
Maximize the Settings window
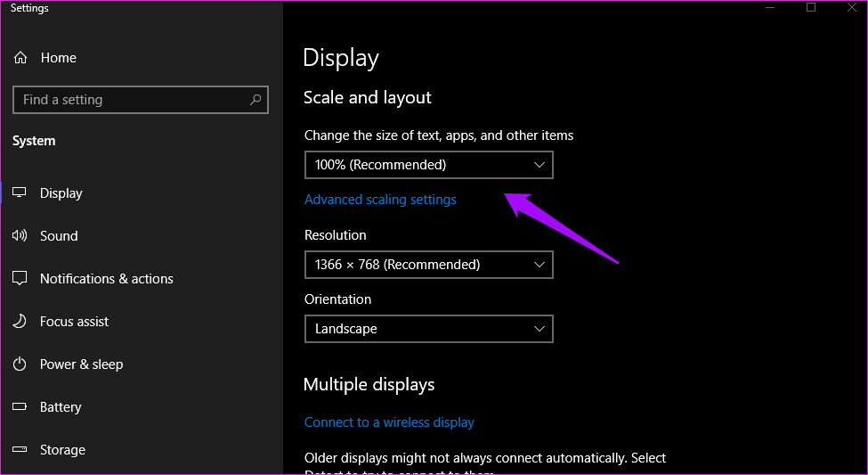tap(811, 7)
